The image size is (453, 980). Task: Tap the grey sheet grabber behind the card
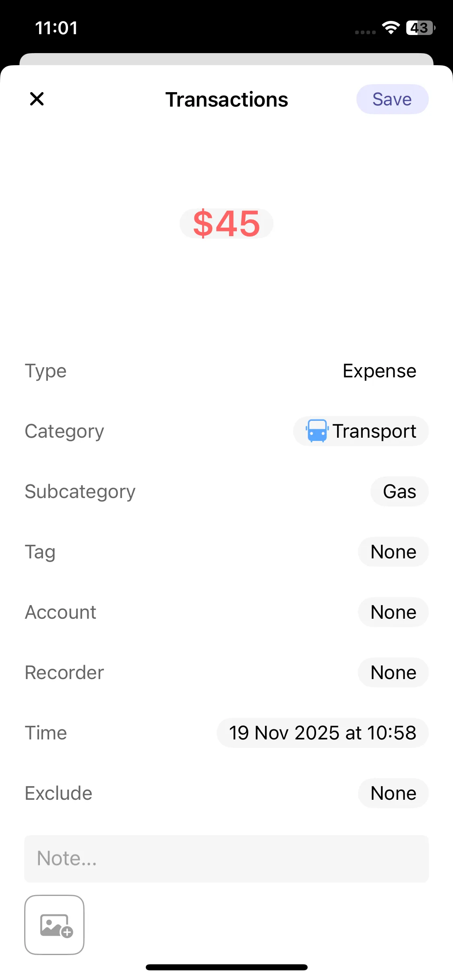click(x=226, y=59)
